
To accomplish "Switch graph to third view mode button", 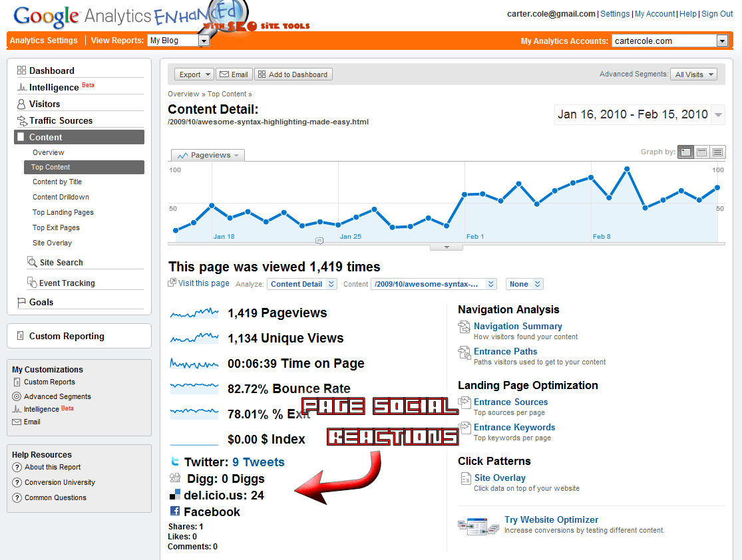I will [x=717, y=152].
